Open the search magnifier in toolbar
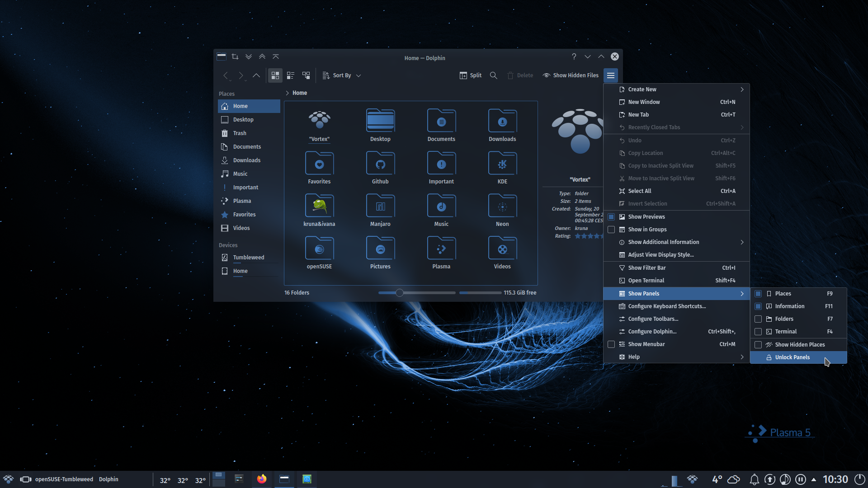The height and width of the screenshot is (488, 868). [x=494, y=75]
